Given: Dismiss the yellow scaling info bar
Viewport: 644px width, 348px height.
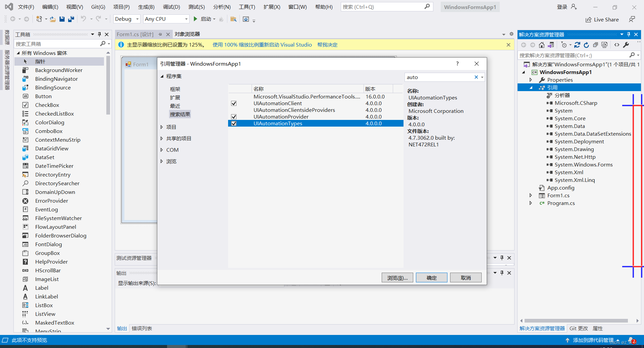Looking at the screenshot, I should click(508, 45).
